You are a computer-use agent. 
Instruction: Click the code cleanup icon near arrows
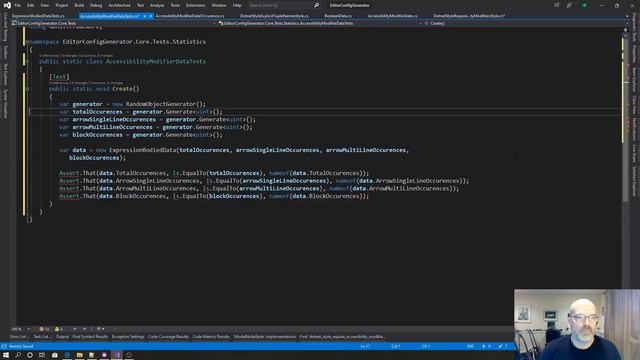[98, 329]
